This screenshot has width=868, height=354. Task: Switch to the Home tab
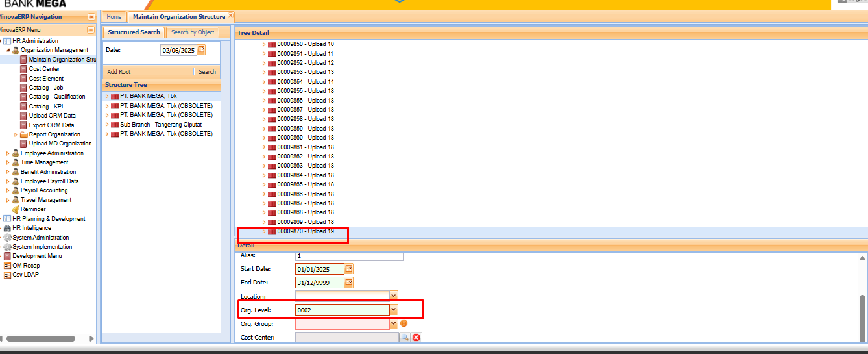[x=114, y=16]
